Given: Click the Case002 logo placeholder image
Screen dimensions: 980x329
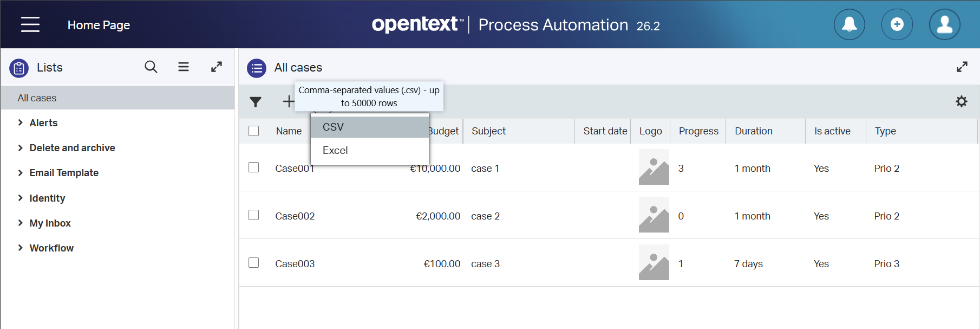Looking at the screenshot, I should pos(654,215).
